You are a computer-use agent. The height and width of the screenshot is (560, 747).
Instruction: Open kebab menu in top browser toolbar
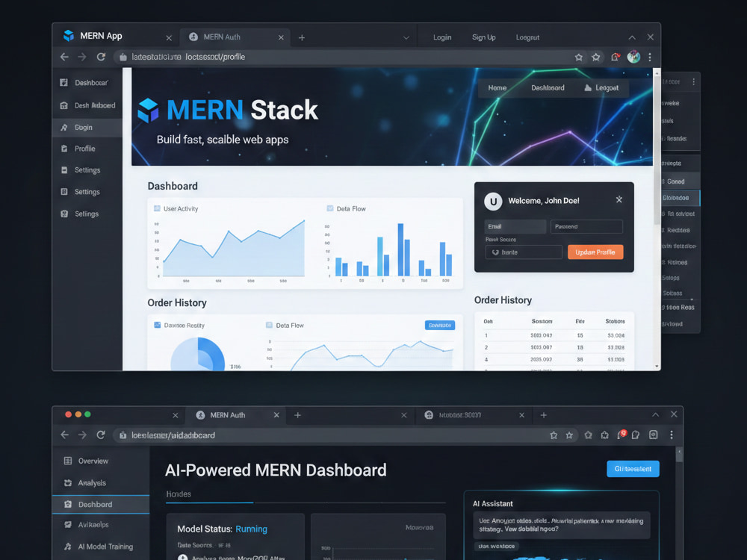tap(650, 57)
